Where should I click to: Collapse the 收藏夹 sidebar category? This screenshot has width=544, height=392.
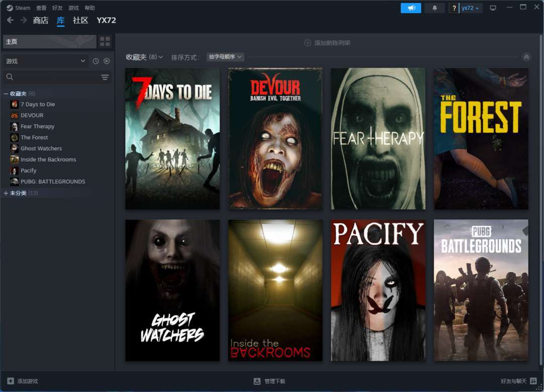[x=6, y=94]
